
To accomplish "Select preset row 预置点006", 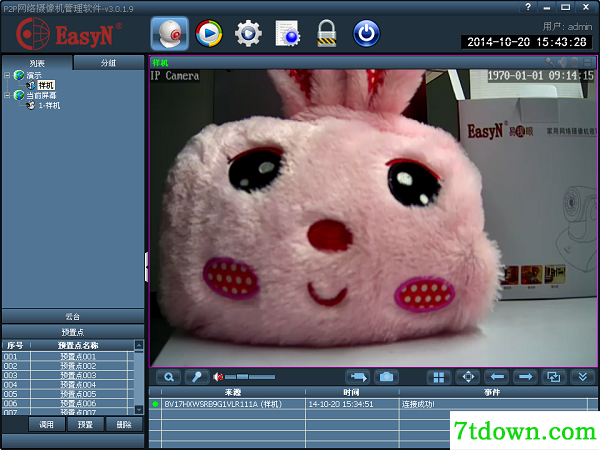I will point(68,403).
